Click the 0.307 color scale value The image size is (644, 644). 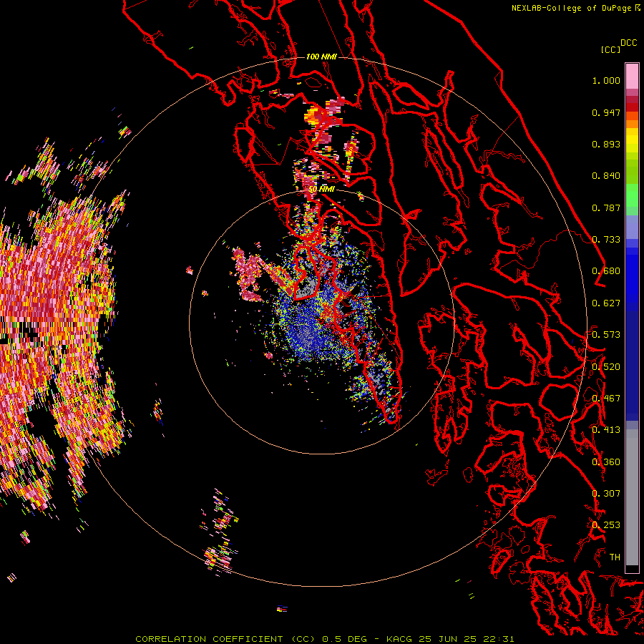tap(606, 494)
